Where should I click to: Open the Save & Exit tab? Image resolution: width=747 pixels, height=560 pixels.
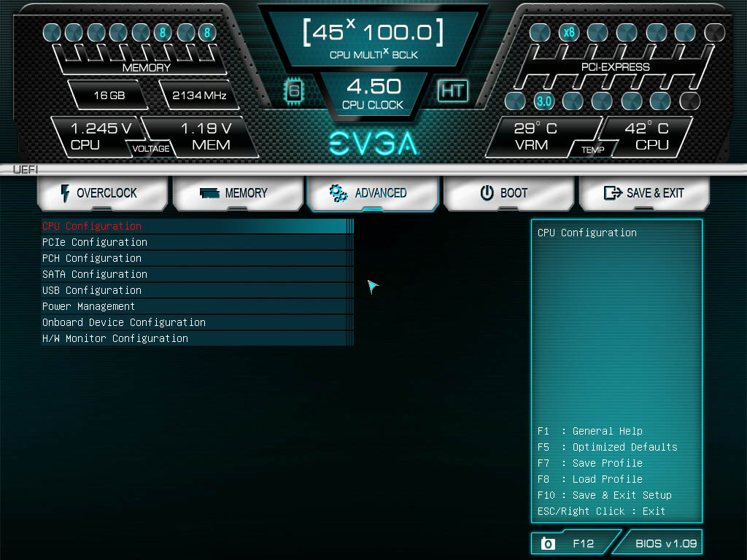(644, 192)
